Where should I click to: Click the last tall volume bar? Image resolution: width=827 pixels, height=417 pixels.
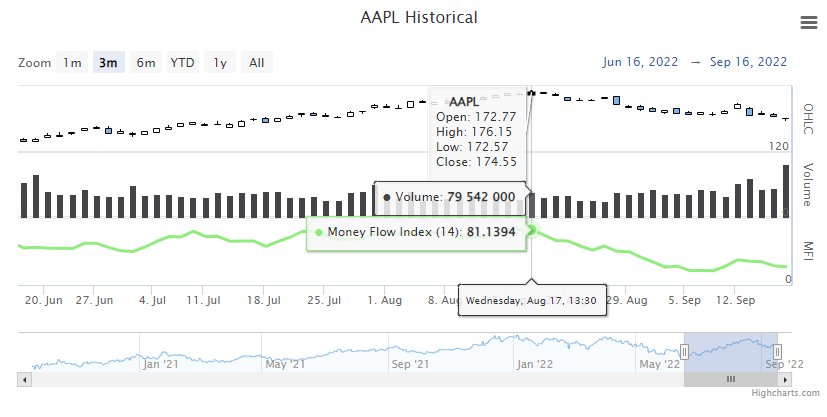[786, 191]
